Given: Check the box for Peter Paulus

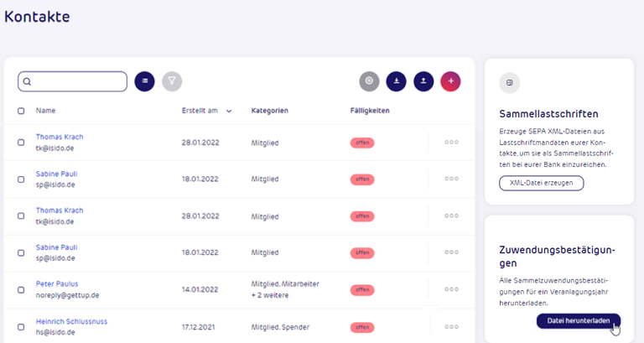Looking at the screenshot, I should pos(21,290).
